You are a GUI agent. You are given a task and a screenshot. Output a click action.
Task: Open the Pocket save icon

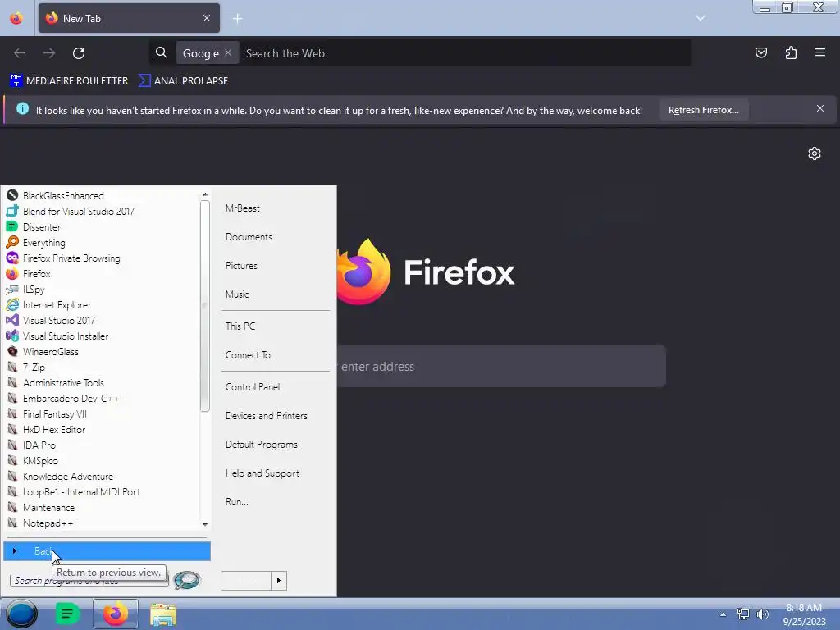760,52
